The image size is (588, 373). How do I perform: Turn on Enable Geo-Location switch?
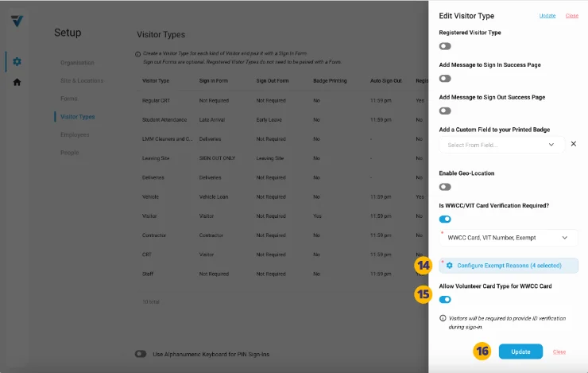[x=445, y=187]
